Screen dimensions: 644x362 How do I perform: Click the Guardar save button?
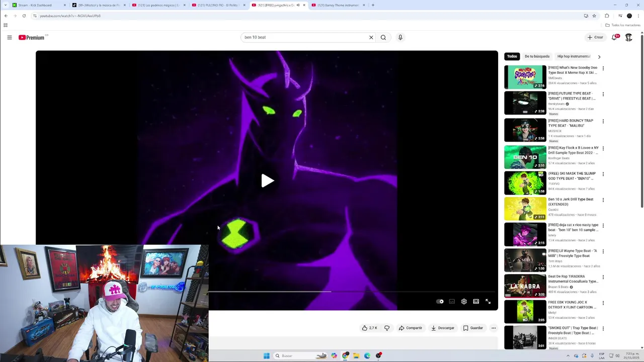click(x=473, y=328)
